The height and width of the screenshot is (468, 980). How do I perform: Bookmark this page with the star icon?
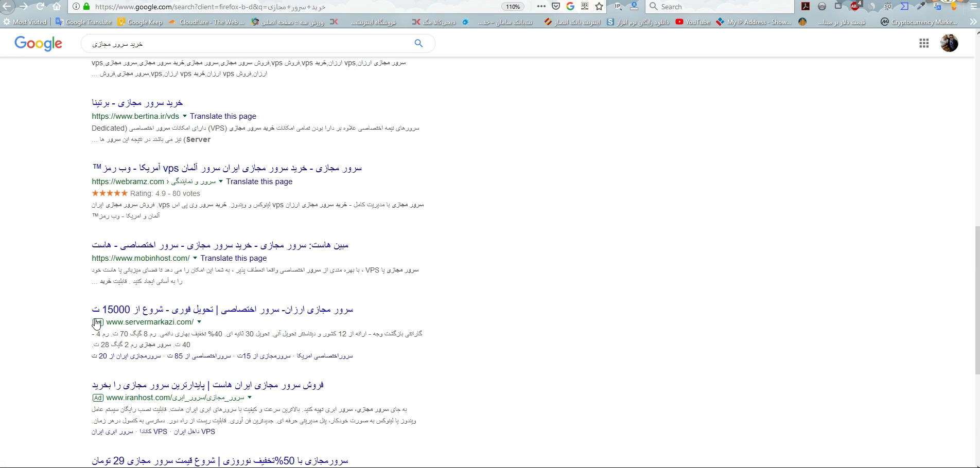(x=599, y=7)
